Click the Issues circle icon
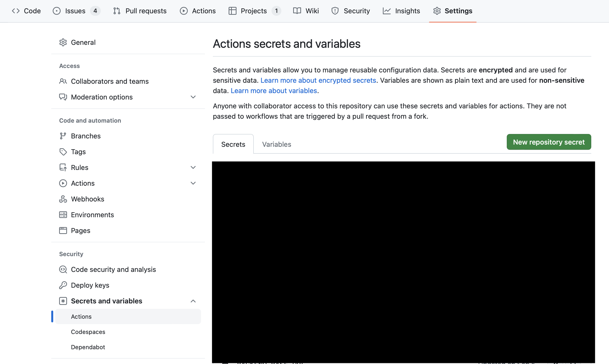Screen dimensions: 609x364 [57, 11]
